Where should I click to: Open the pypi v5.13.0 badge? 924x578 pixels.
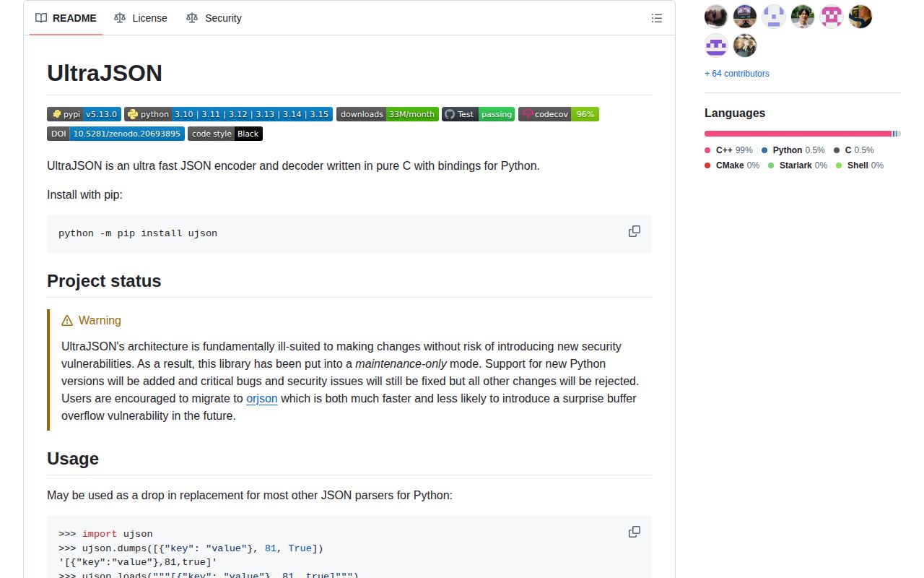(84, 114)
